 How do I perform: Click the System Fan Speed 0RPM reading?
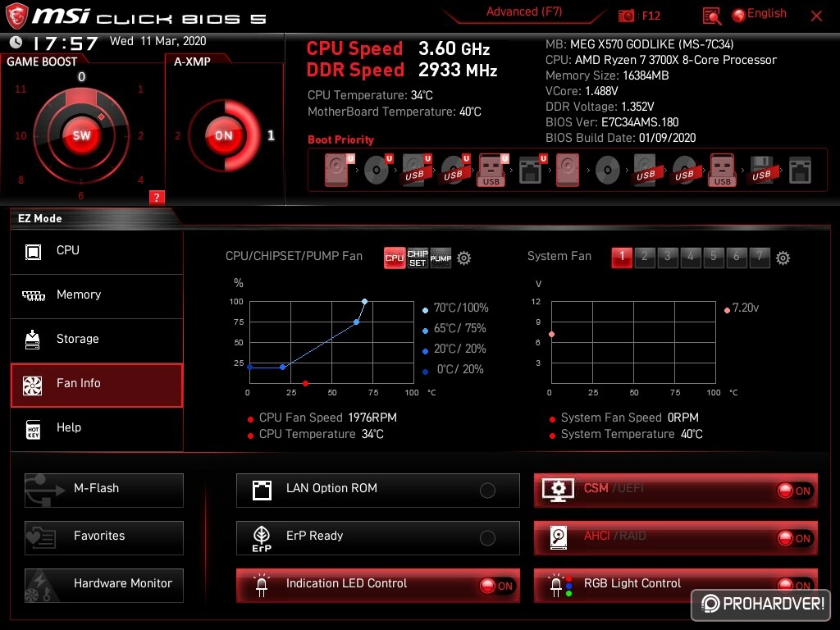[629, 418]
